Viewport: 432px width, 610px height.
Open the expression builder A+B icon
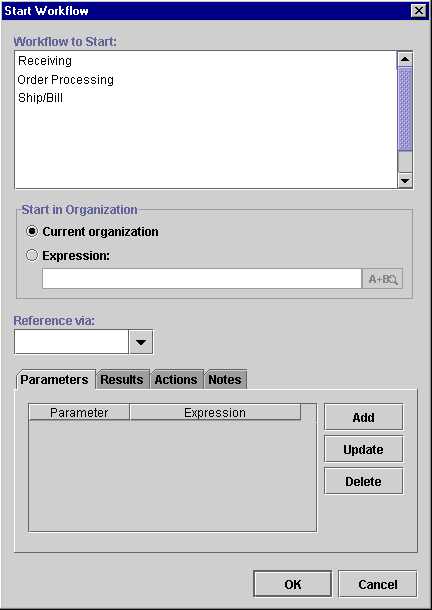382,279
